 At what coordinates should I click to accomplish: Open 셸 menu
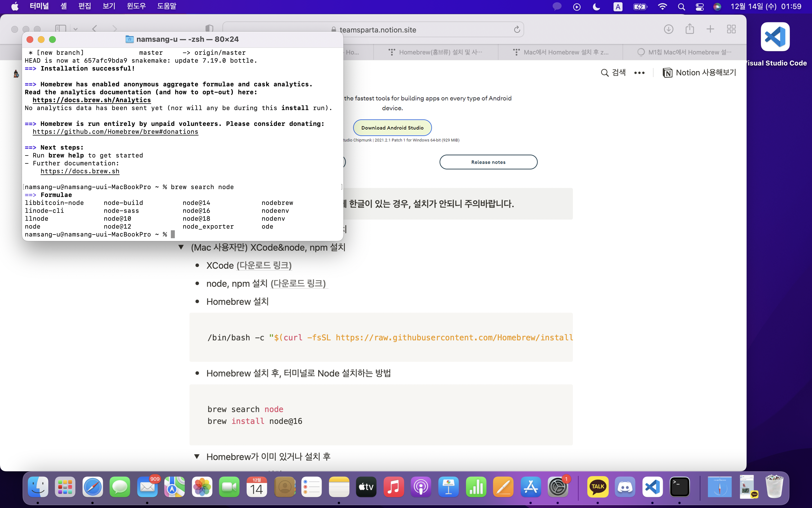64,6
